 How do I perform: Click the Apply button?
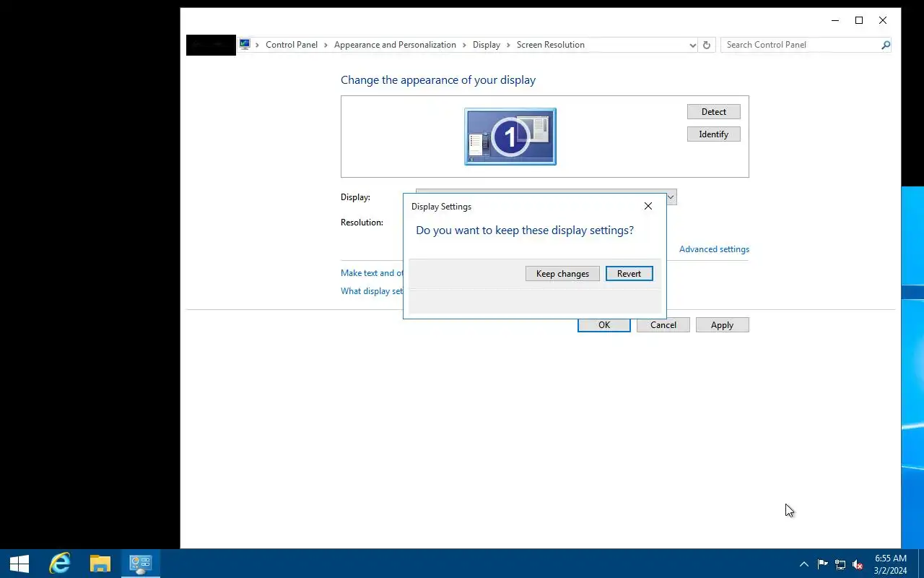click(722, 325)
